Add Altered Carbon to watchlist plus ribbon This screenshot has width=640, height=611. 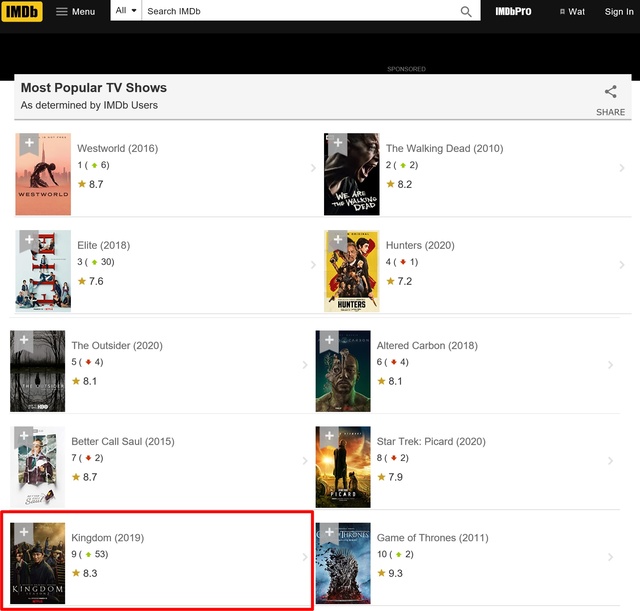pyautogui.click(x=329, y=340)
